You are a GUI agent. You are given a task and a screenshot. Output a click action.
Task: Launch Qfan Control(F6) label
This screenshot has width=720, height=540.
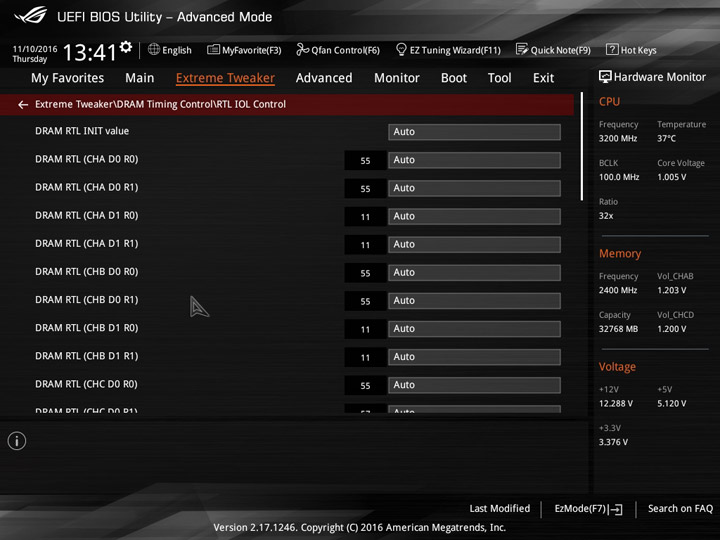pos(345,50)
